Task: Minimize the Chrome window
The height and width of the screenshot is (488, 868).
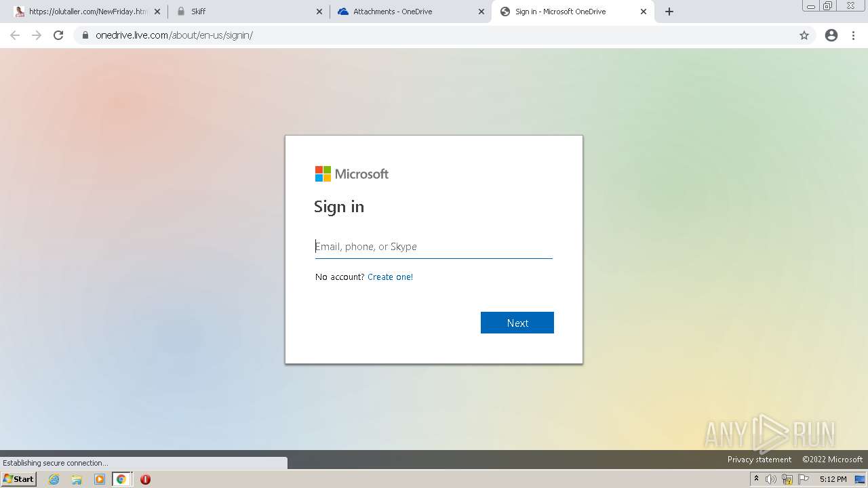Action: click(810, 5)
